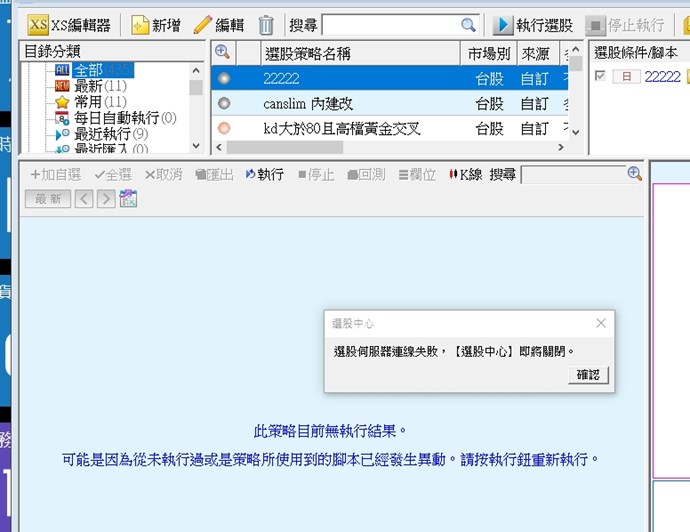The image size is (690, 532).
Task: Click strategy list scroll up arrow
Action: (576, 49)
